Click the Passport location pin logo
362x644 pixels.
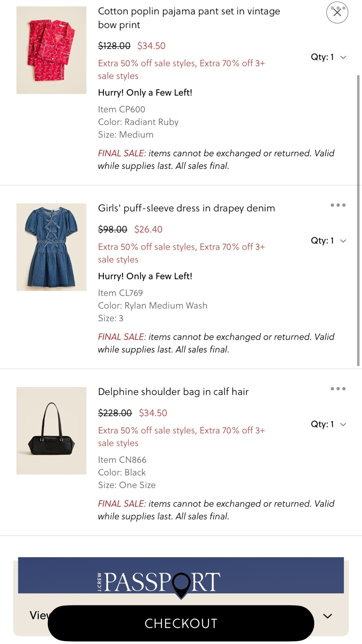181,583
